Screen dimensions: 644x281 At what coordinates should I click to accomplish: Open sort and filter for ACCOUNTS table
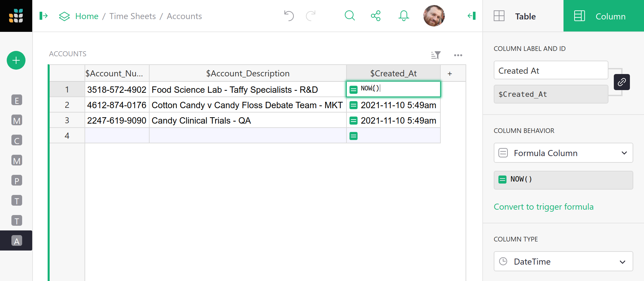tap(436, 55)
